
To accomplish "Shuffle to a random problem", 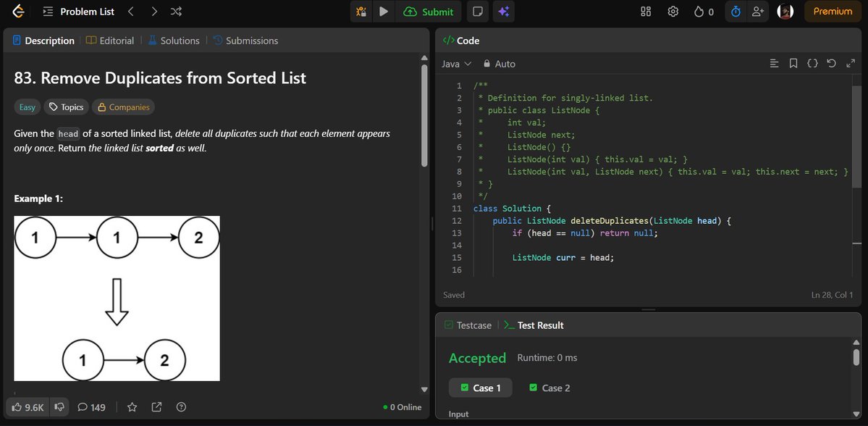I will [175, 11].
